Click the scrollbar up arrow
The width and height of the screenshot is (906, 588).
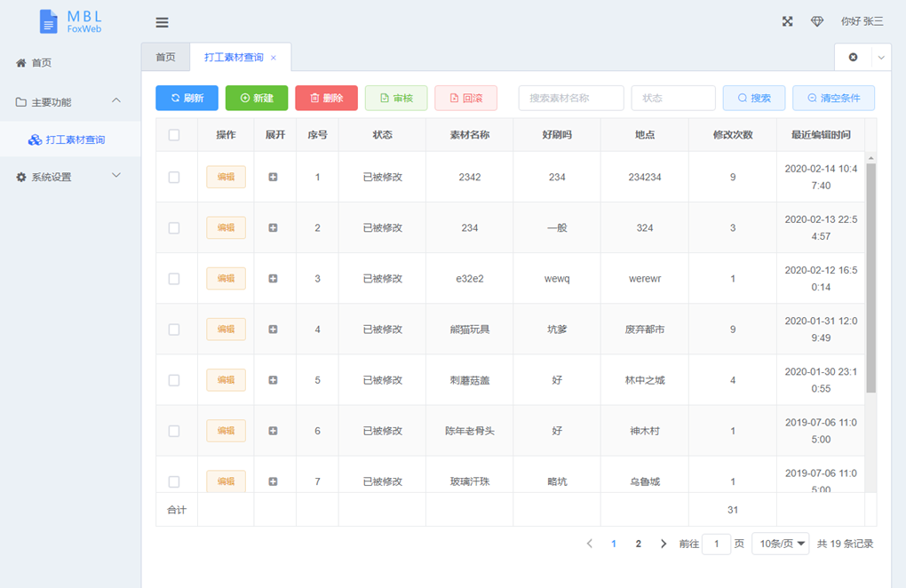(x=870, y=158)
